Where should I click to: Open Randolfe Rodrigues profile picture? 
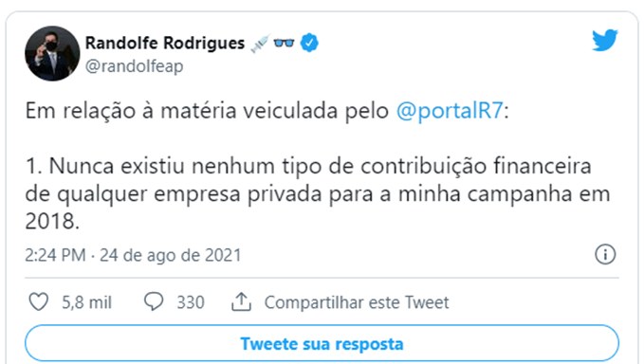tap(52, 53)
